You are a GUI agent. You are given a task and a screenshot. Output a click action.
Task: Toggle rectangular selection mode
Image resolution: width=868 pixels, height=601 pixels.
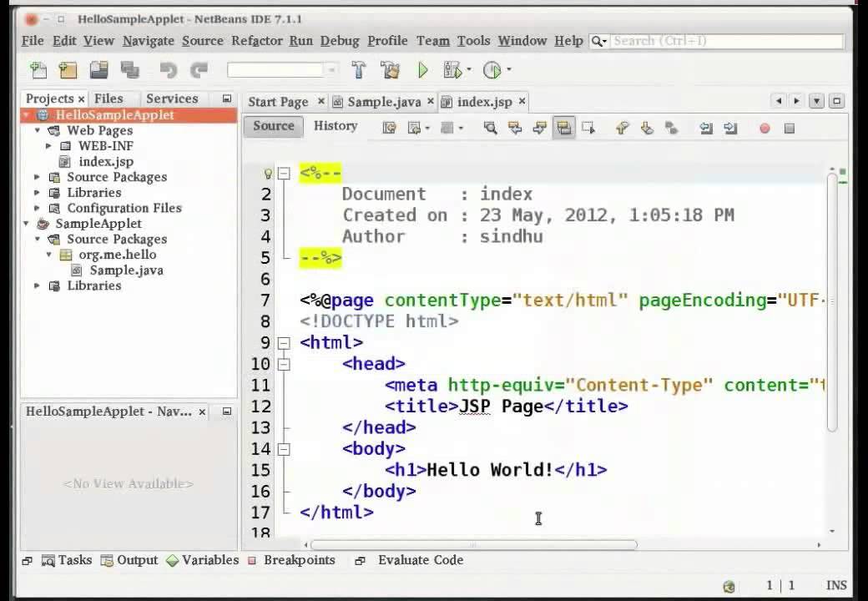click(x=588, y=128)
